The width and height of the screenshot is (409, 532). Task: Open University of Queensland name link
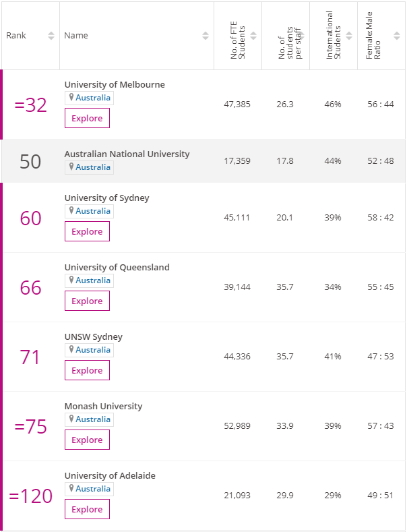(117, 268)
